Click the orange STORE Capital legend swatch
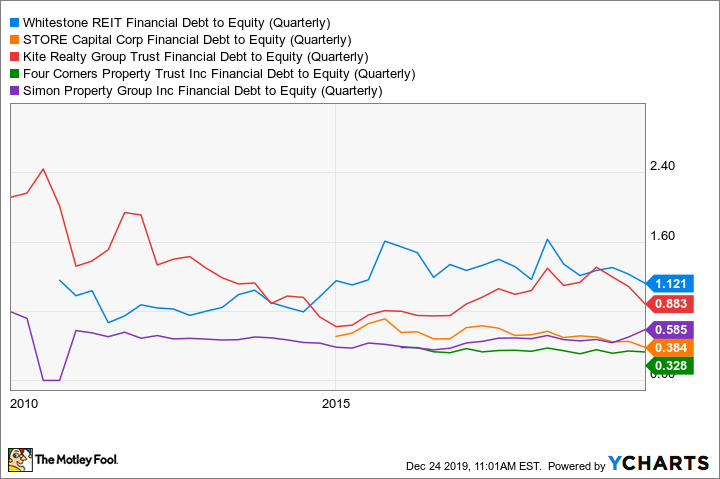Viewport: 720px width, 479px height. tap(12, 39)
